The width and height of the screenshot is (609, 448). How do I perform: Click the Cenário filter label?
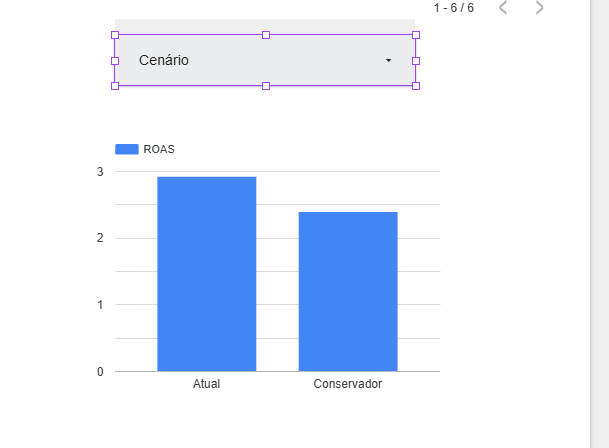pos(164,60)
